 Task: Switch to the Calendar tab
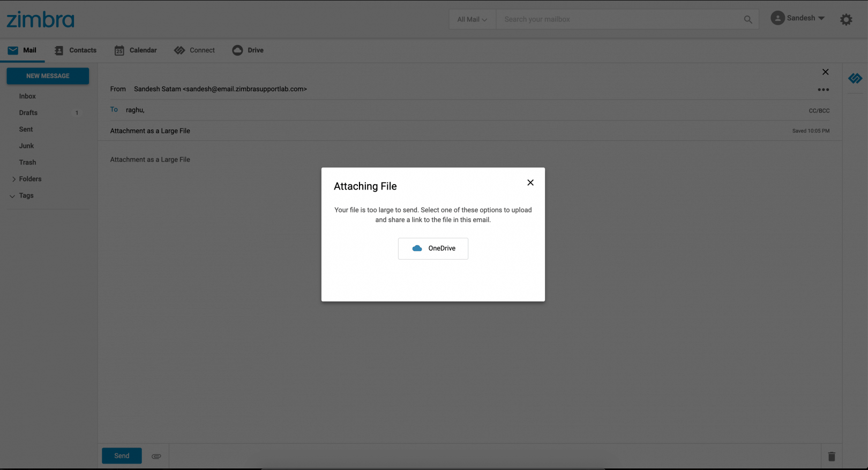point(136,50)
